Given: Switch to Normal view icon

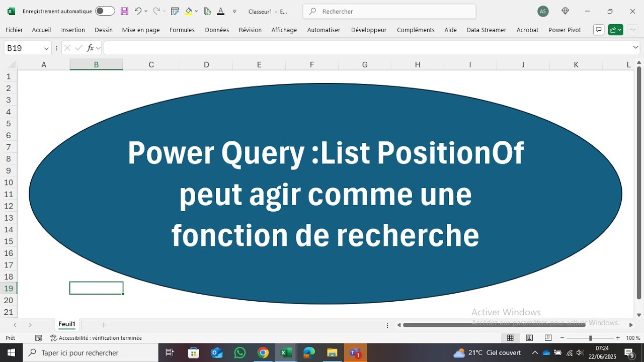Looking at the screenshot, I should pos(510,338).
